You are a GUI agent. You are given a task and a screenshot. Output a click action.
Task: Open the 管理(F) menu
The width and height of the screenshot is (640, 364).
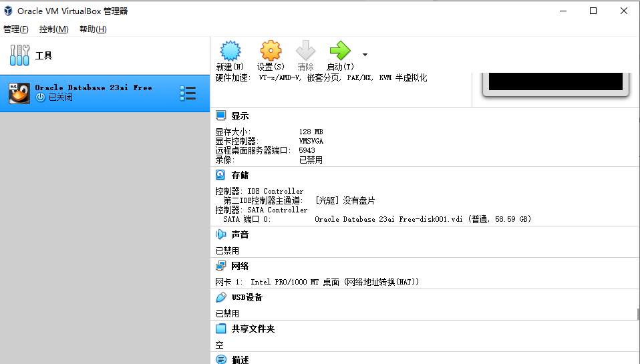16,29
